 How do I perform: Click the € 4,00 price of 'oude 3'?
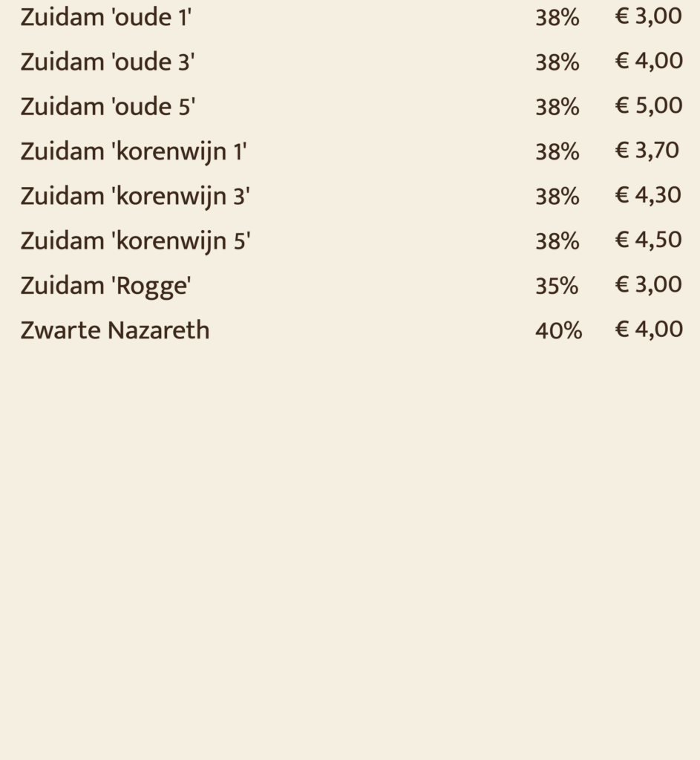(649, 61)
